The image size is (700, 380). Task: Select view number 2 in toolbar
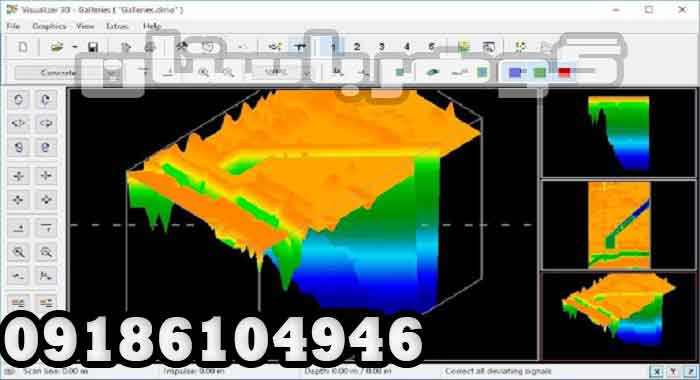pyautogui.click(x=356, y=46)
